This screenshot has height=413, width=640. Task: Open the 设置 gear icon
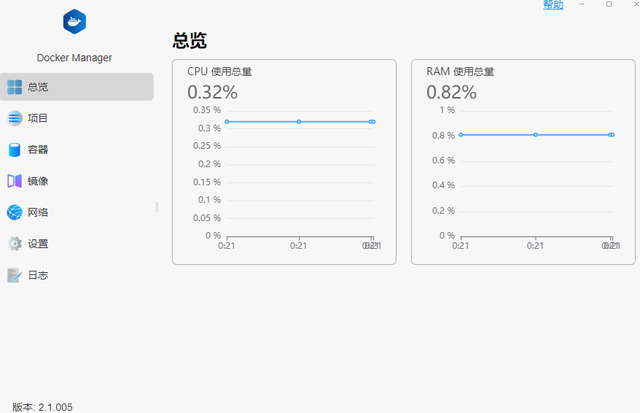[x=15, y=243]
